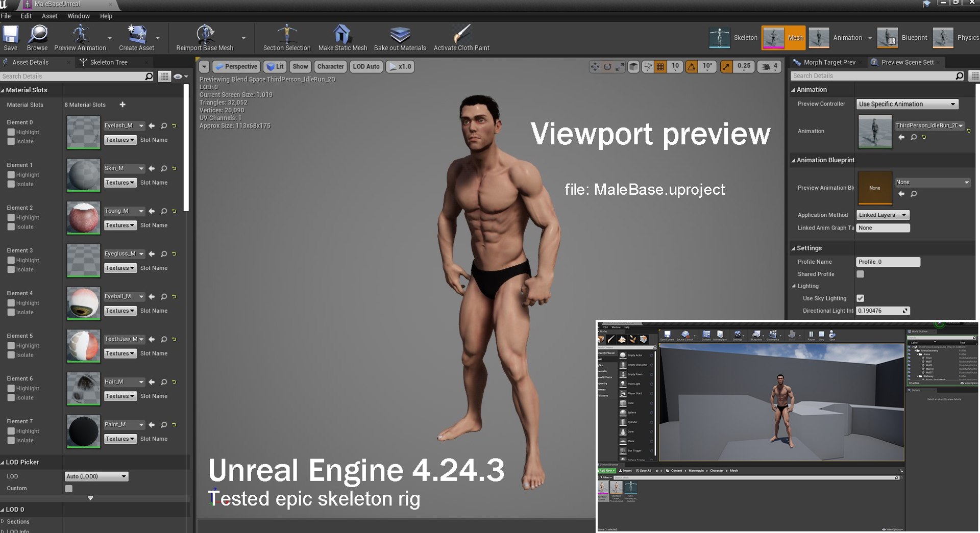The height and width of the screenshot is (533, 980).
Task: Enable Isolate for Element 6
Action: [11, 398]
